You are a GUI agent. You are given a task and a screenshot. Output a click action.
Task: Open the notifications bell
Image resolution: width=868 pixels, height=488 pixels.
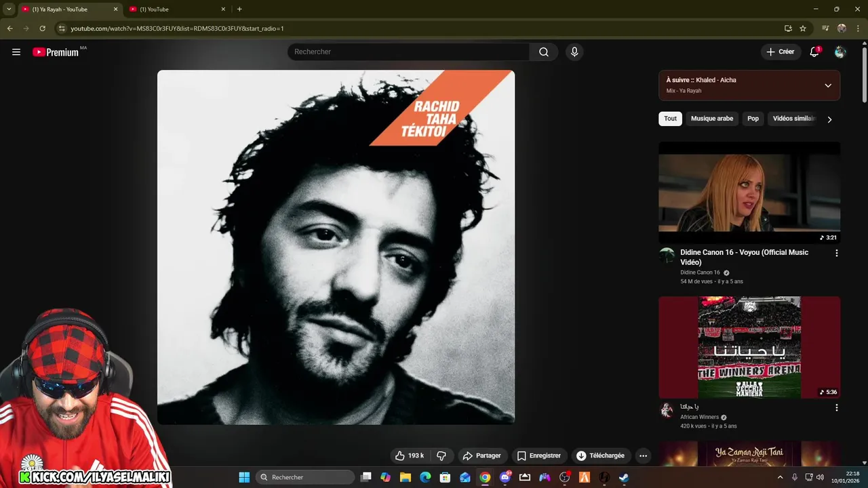tap(814, 52)
